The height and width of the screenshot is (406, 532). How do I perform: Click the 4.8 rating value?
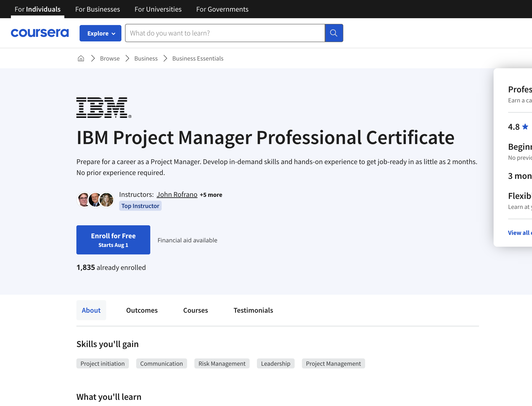514,127
